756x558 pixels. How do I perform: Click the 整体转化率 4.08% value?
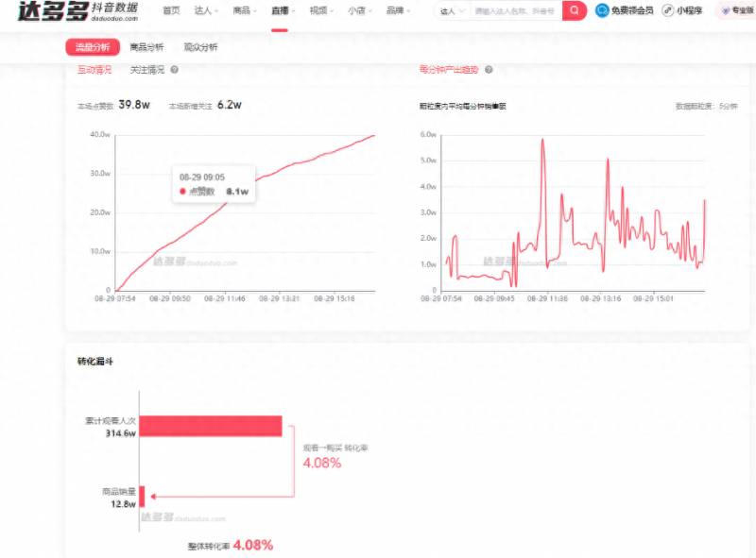[253, 545]
